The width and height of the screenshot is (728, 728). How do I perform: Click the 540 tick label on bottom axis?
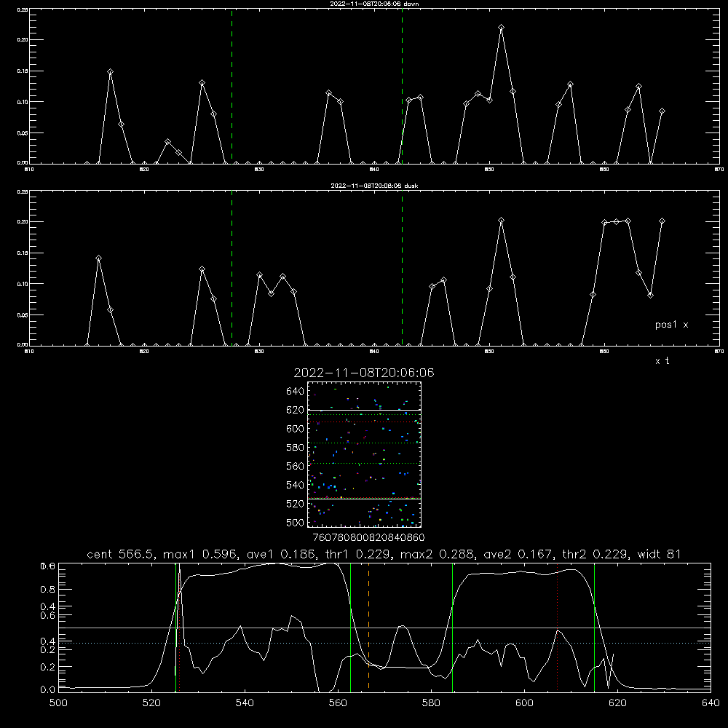[245, 703]
